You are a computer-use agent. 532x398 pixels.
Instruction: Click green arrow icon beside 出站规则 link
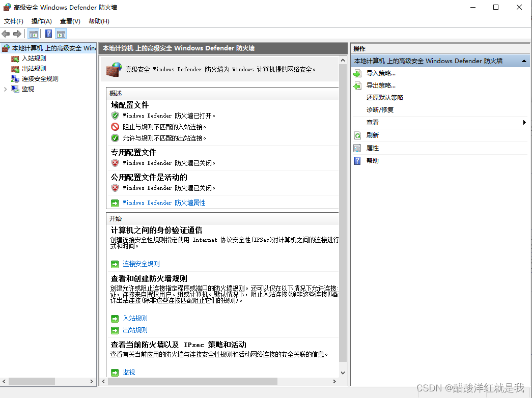coord(115,330)
